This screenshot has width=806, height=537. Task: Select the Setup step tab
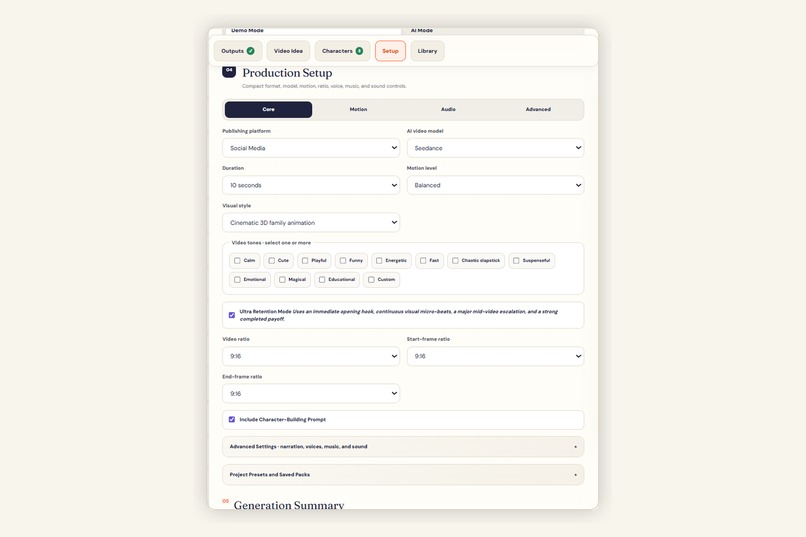(x=390, y=51)
